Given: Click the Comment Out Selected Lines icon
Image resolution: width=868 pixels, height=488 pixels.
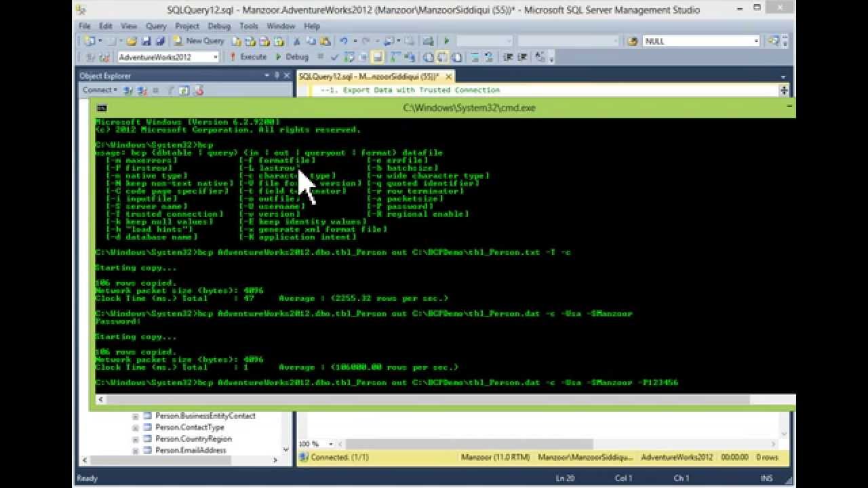Looking at the screenshot, I should pyautogui.click(x=475, y=57).
